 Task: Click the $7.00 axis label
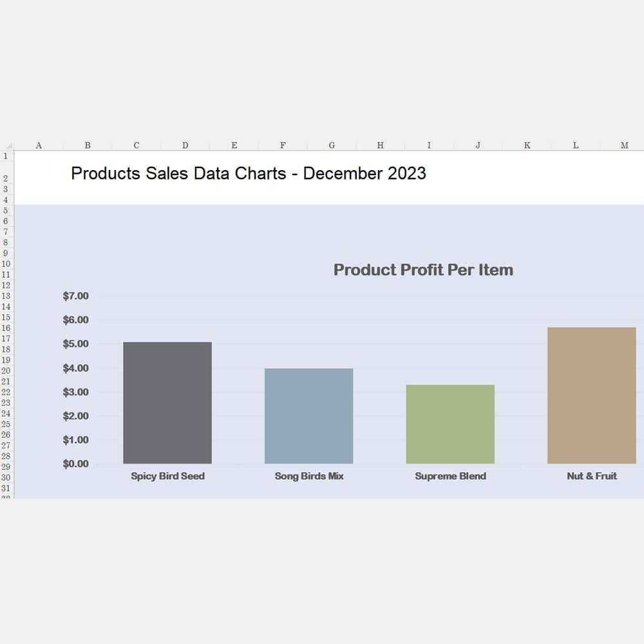pos(75,296)
